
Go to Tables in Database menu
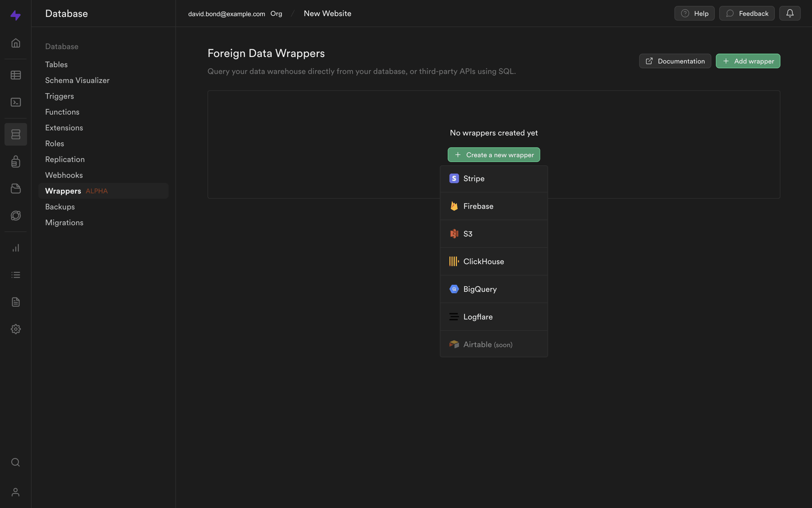56,64
